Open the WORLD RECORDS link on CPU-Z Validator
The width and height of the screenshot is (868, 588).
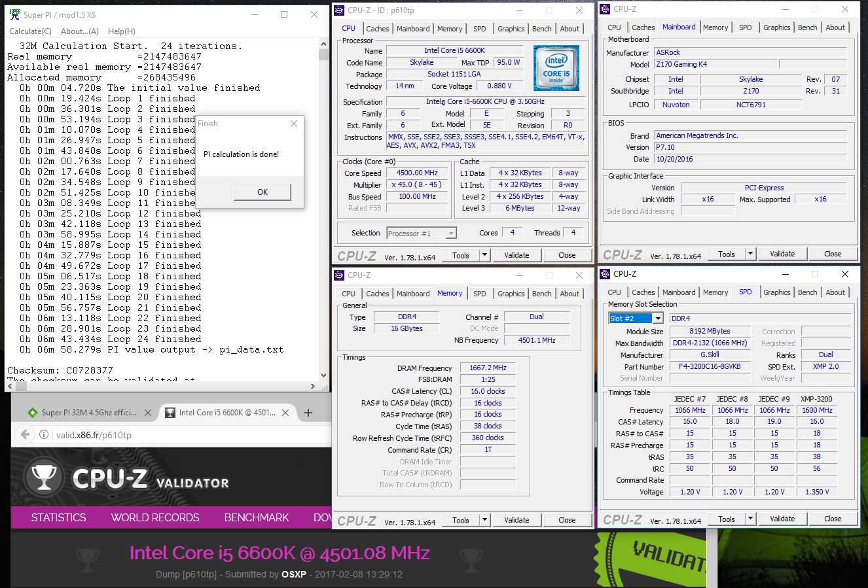coord(155,517)
